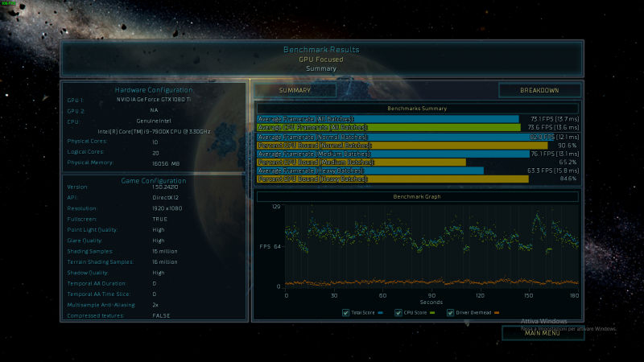The width and height of the screenshot is (644, 362).
Task: Uncheck the Total Score checkbox
Action: tap(346, 312)
